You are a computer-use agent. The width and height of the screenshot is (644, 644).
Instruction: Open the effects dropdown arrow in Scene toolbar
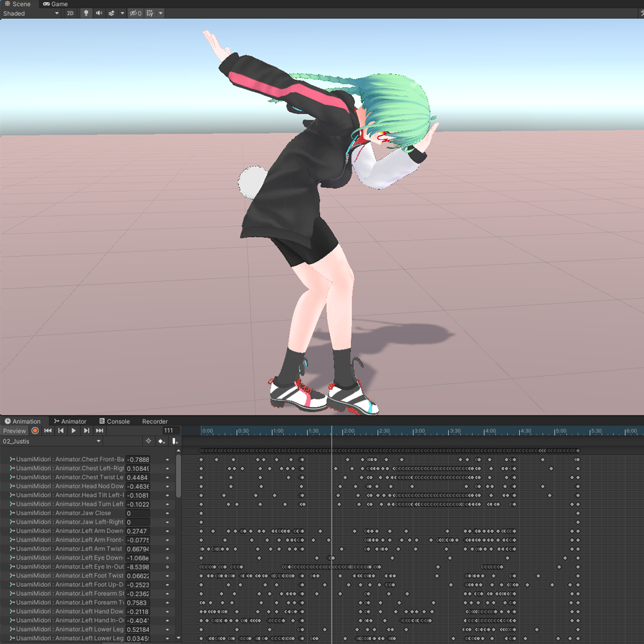pos(122,13)
